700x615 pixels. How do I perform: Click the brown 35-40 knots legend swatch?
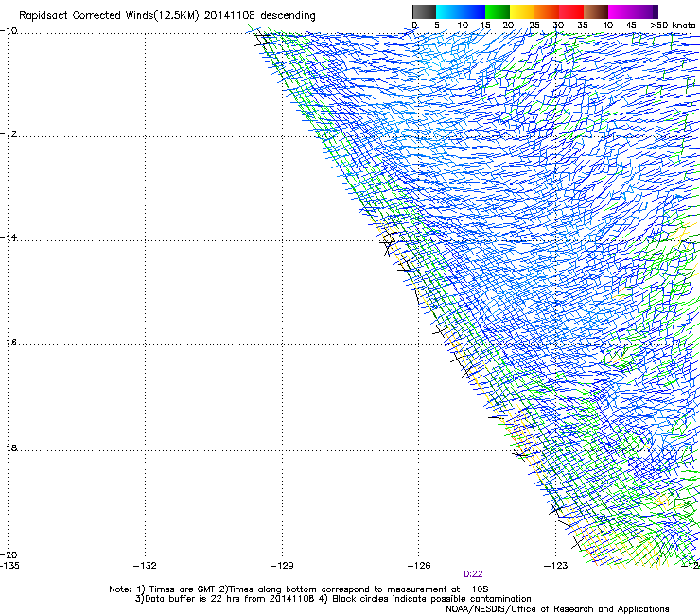tap(596, 11)
